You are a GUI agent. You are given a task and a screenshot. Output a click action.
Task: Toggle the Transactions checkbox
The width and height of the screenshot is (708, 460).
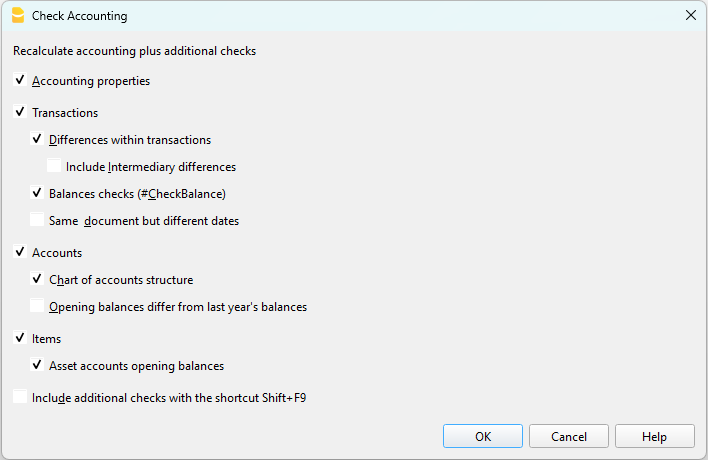[20, 113]
